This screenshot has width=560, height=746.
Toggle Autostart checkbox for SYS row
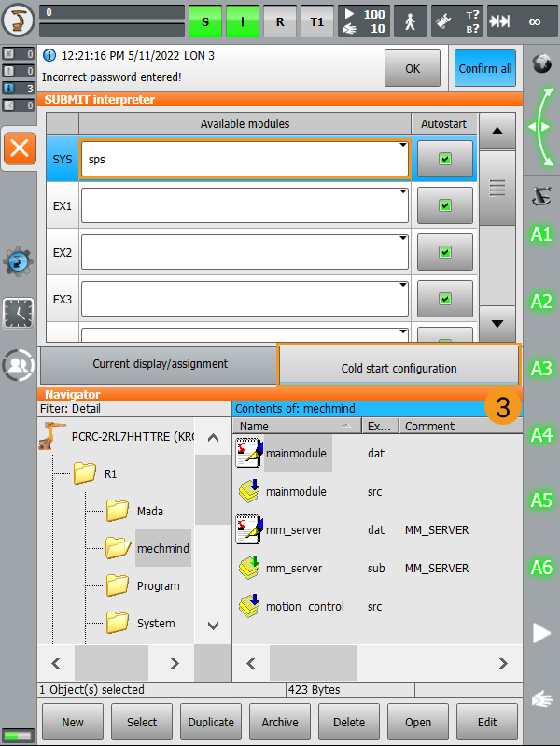(444, 160)
